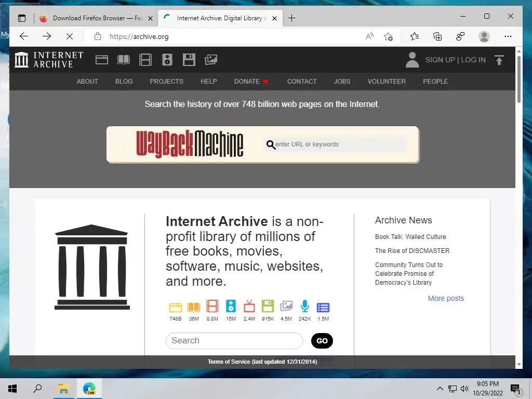
Task: Click the Read aloud icon in address bar
Action: point(369,36)
